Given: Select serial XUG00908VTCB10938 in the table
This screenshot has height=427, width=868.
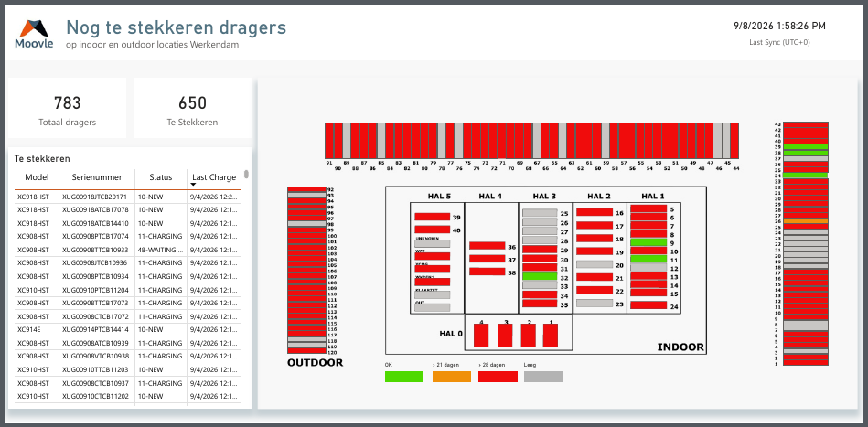Looking at the screenshot, I should [x=94, y=357].
